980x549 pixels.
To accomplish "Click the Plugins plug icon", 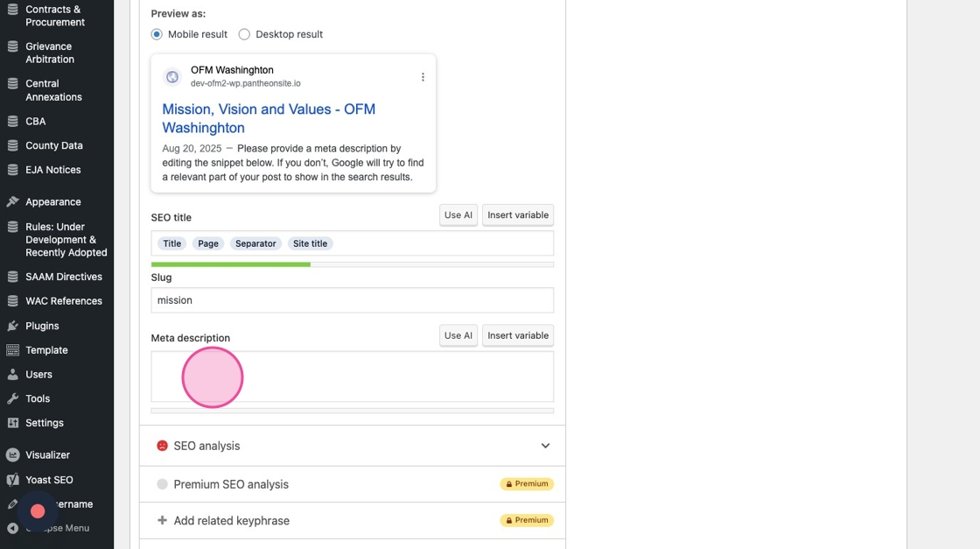I will 12,326.
